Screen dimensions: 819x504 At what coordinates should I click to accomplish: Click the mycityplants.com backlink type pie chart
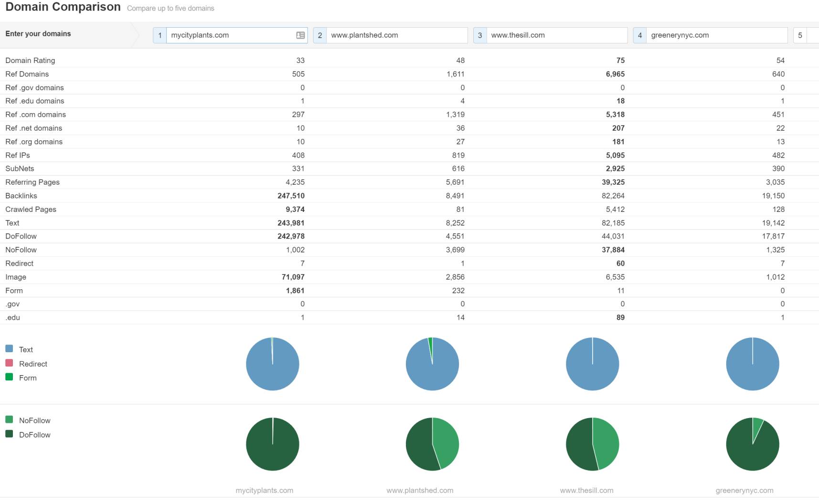(x=273, y=364)
